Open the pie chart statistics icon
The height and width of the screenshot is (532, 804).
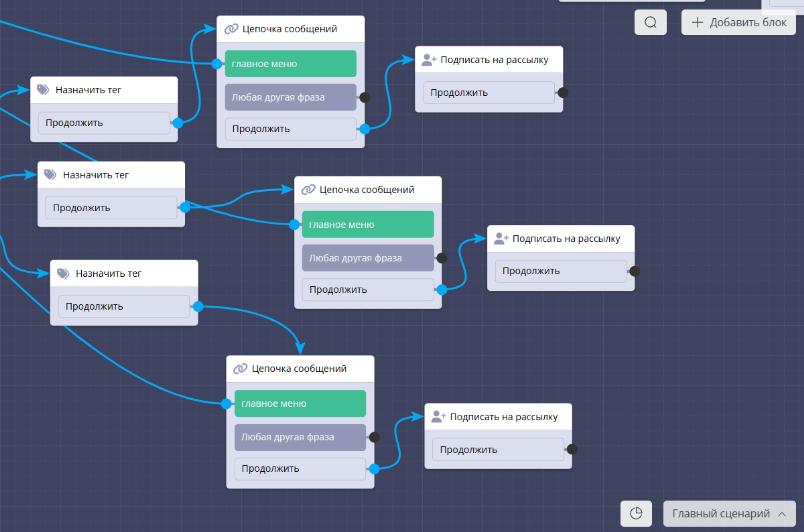click(x=636, y=514)
